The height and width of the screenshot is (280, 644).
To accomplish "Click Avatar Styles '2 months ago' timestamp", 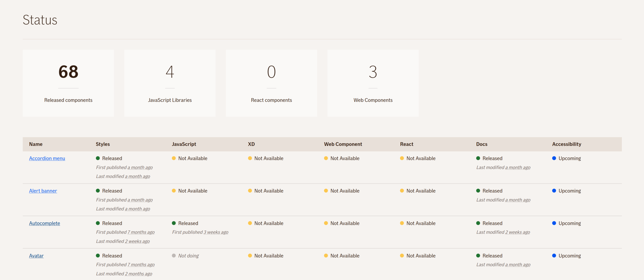I will tap(139, 274).
